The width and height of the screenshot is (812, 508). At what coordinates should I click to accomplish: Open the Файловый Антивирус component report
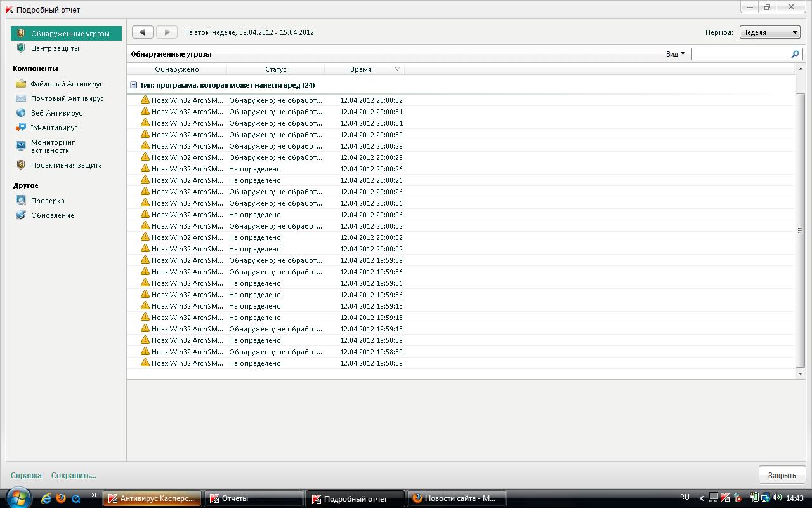tap(67, 84)
